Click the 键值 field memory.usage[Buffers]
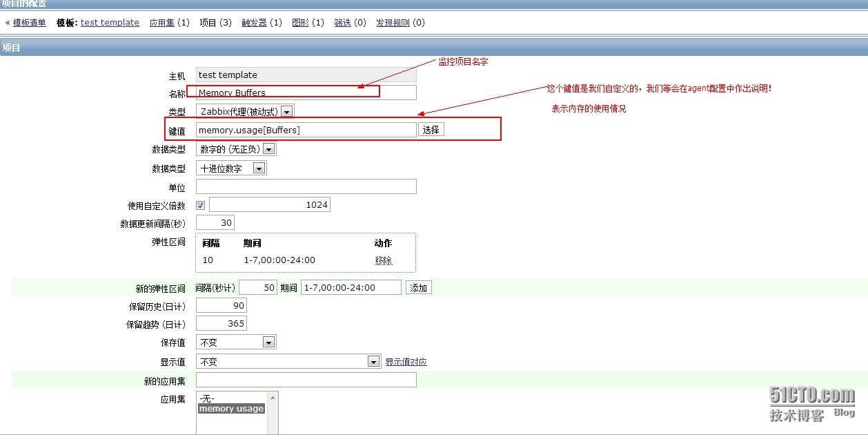 click(x=306, y=130)
